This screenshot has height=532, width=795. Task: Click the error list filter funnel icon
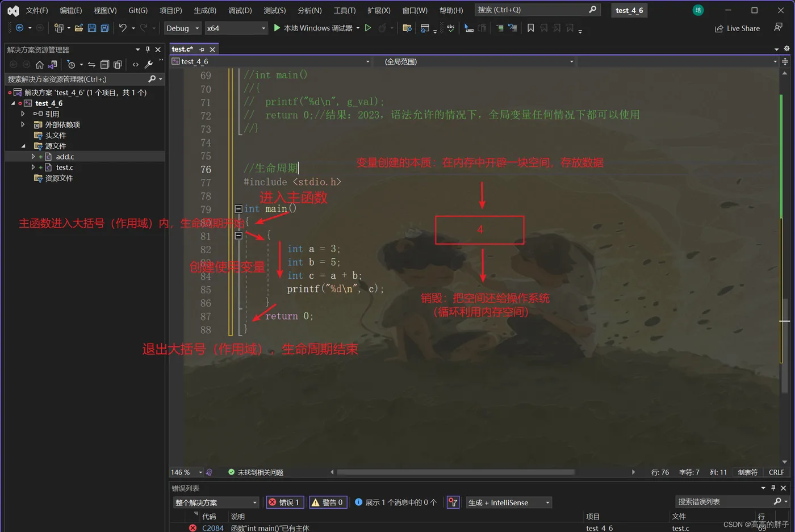453,502
